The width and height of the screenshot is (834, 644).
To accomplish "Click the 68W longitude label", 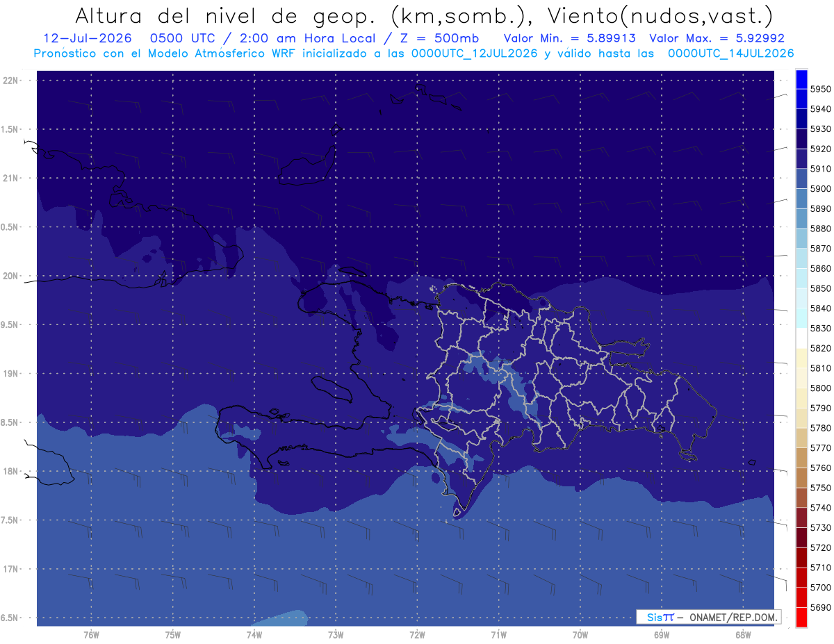I will 742,634.
